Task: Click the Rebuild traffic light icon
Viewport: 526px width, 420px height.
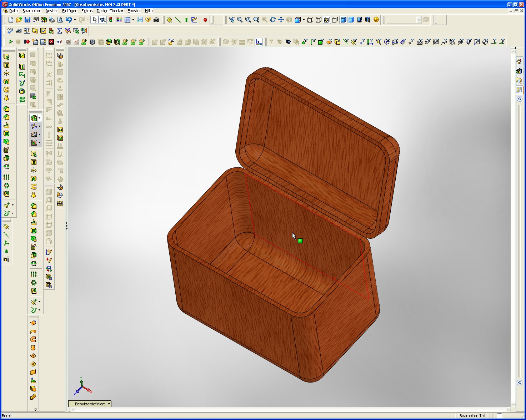Action: coord(111,20)
